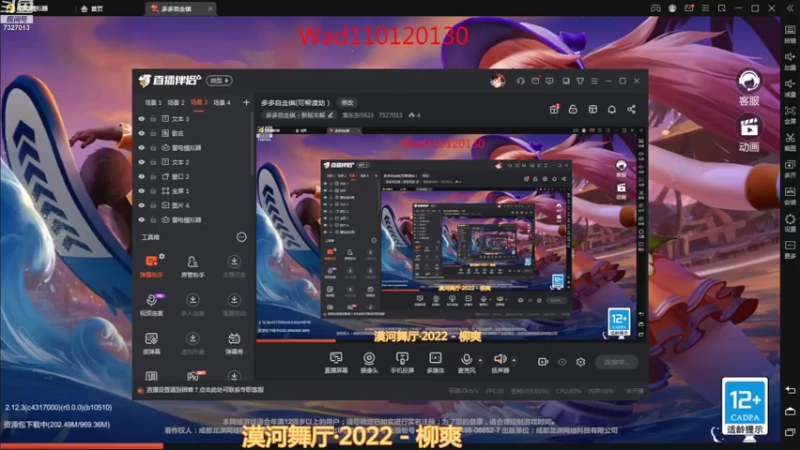Switch to 场景 1 tab
Image resolution: width=800 pixels, height=450 pixels.
pos(153,103)
